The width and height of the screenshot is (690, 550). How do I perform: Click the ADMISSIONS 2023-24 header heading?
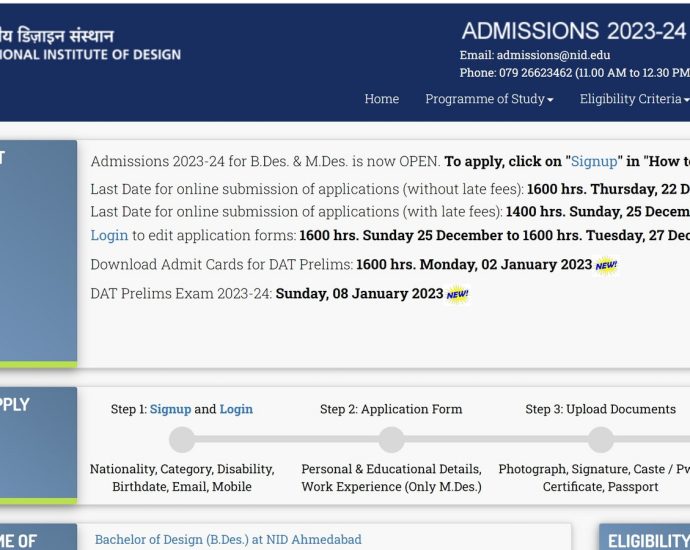(573, 30)
